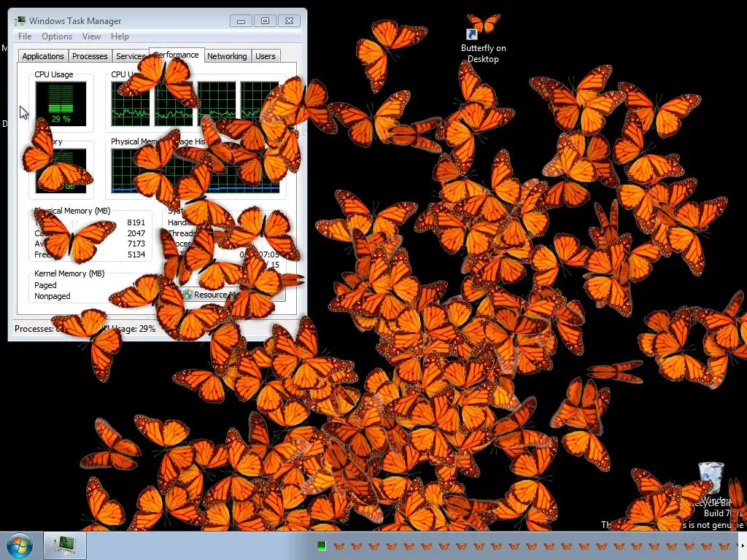Close the Windows Task Manager window
The image size is (747, 560).
point(289,21)
